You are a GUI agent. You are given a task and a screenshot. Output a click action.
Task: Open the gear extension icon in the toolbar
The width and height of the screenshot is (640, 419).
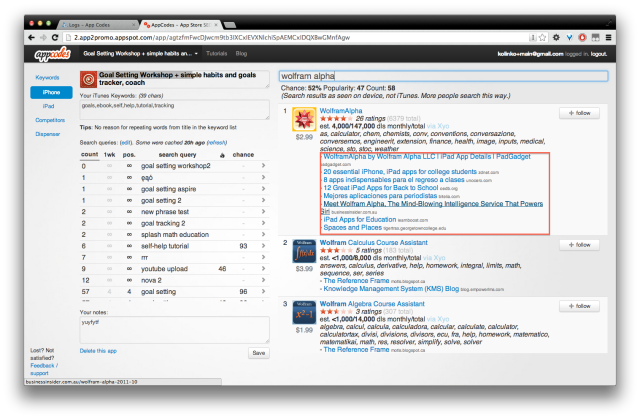coord(556,38)
